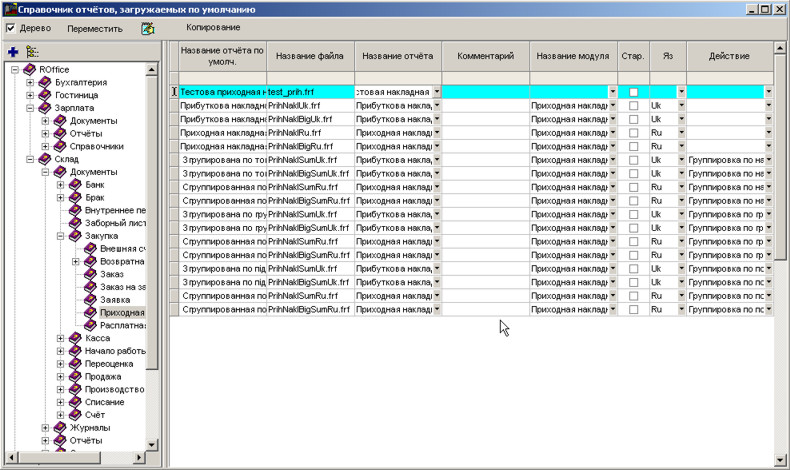This screenshot has width=790, height=470.
Task: Click the edit notepad icon in the toolbar
Action: point(148,29)
